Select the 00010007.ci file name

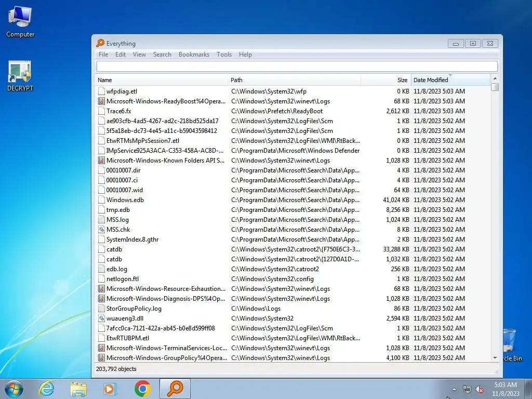tap(122, 180)
